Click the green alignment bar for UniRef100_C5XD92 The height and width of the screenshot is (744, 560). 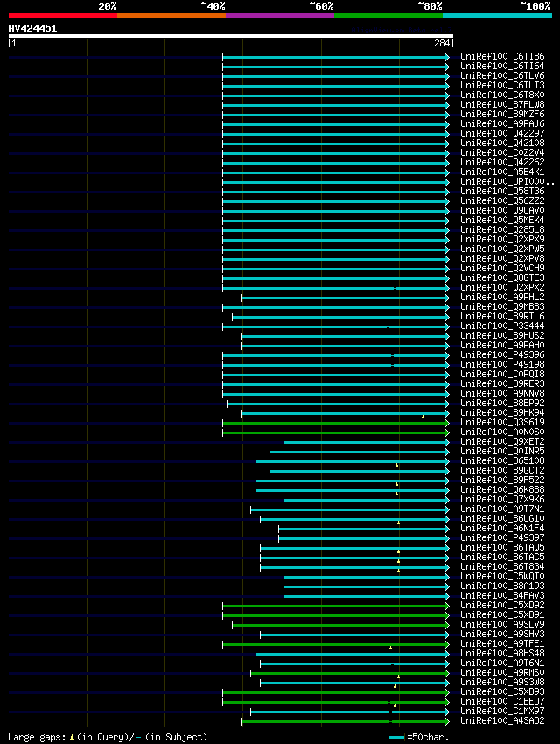(334, 606)
